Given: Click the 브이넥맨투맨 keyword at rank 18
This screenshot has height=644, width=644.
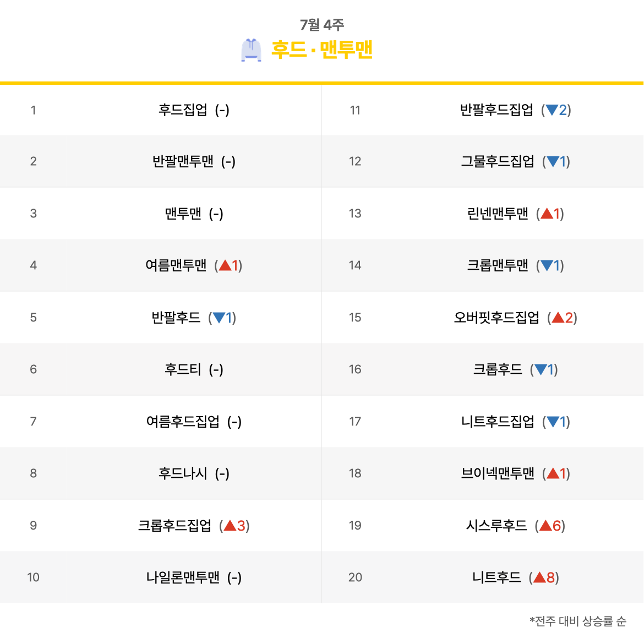Looking at the screenshot, I should pyautogui.click(x=498, y=473).
